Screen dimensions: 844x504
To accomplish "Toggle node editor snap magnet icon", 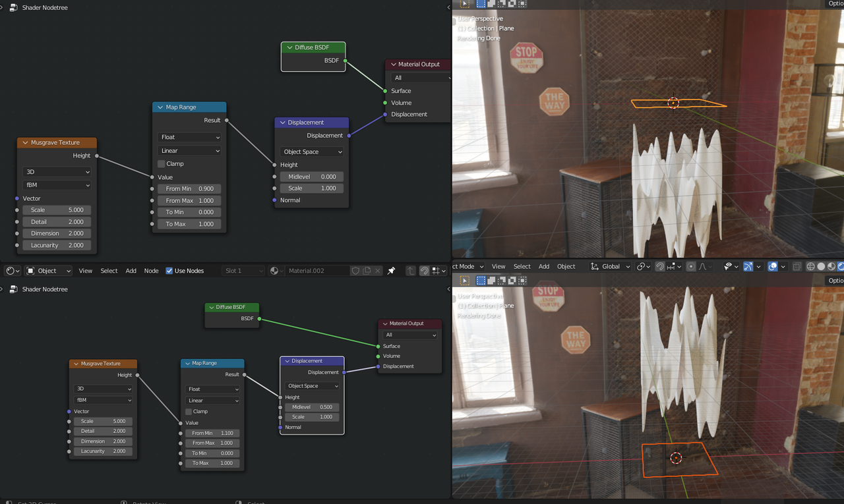I will 425,271.
